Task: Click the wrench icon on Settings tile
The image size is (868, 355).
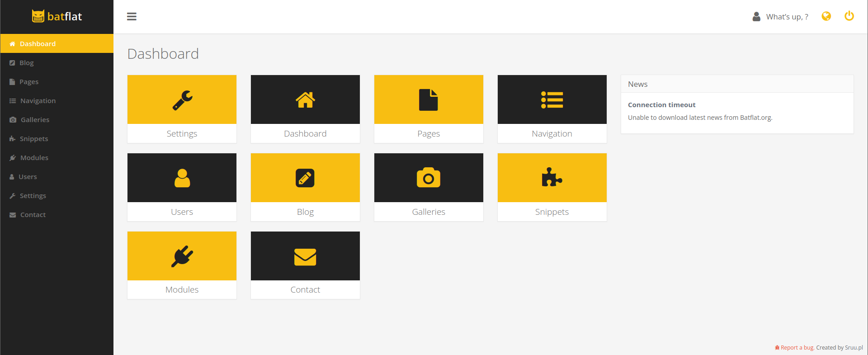Action: pos(182,100)
